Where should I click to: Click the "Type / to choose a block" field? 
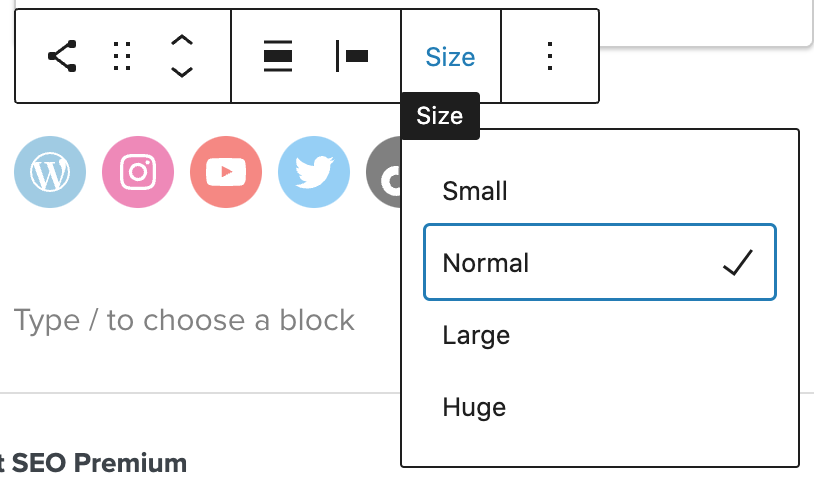coord(184,320)
